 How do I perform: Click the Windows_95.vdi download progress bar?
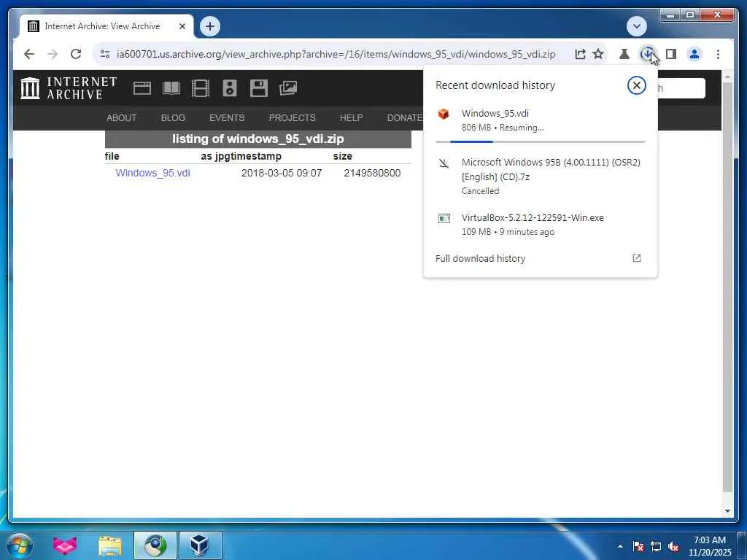tap(541, 142)
